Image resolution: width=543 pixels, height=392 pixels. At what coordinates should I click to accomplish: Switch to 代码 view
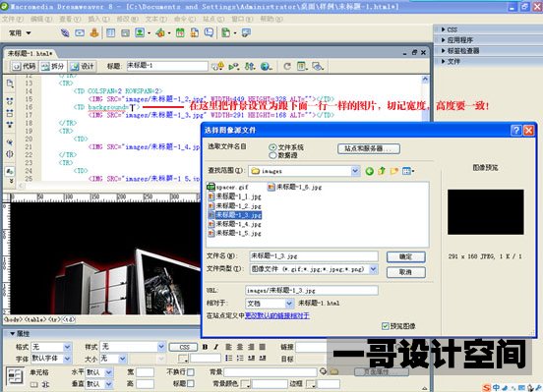coord(24,66)
